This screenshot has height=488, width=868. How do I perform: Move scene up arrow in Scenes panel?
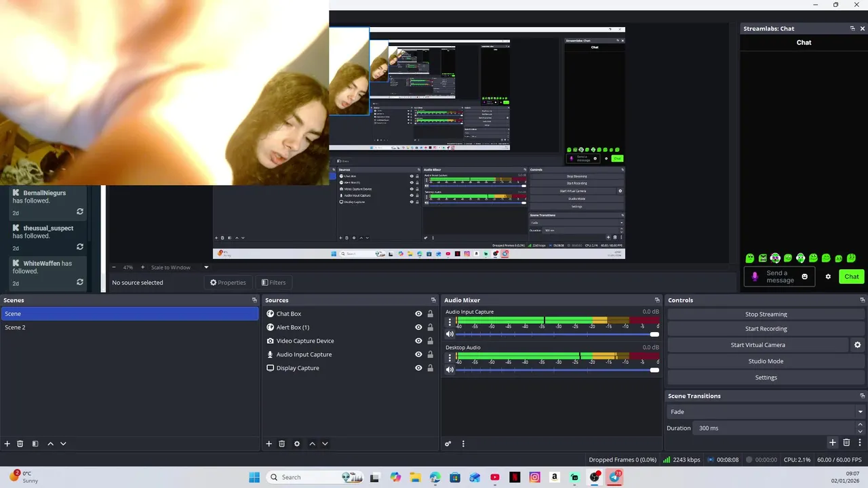[50, 444]
